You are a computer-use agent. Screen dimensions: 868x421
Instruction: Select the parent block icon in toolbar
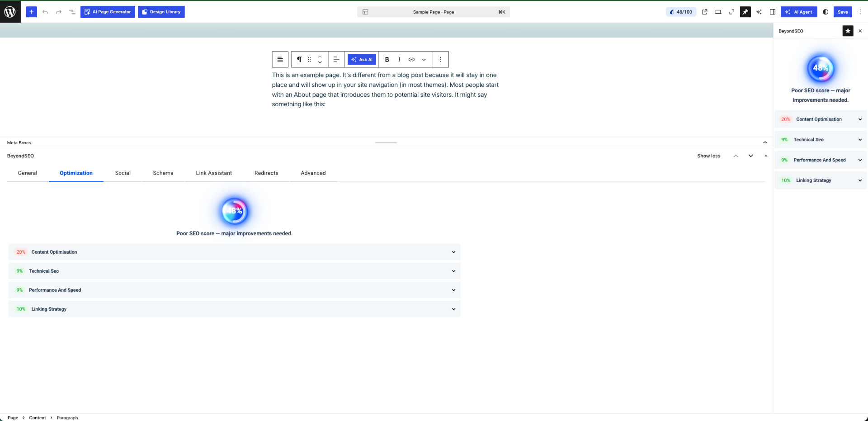280,59
